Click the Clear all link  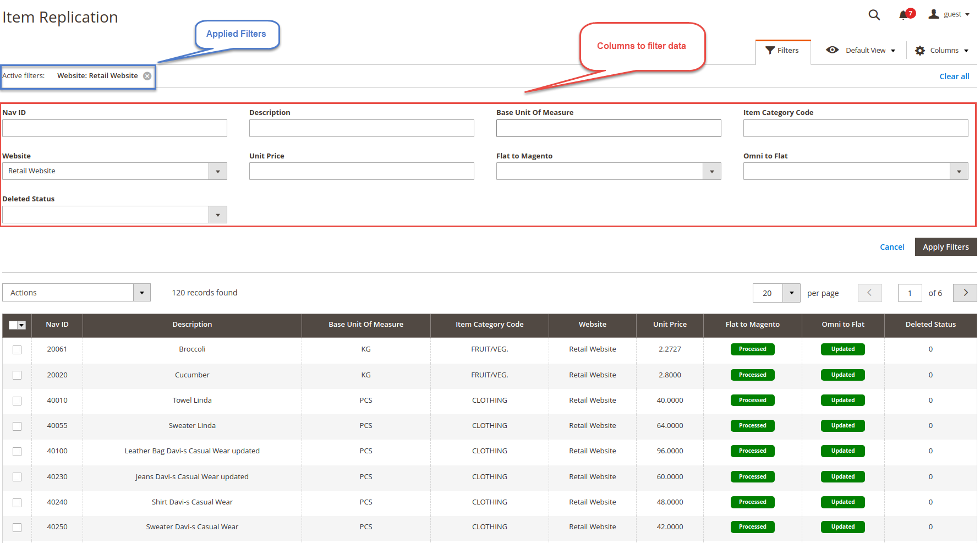point(954,76)
